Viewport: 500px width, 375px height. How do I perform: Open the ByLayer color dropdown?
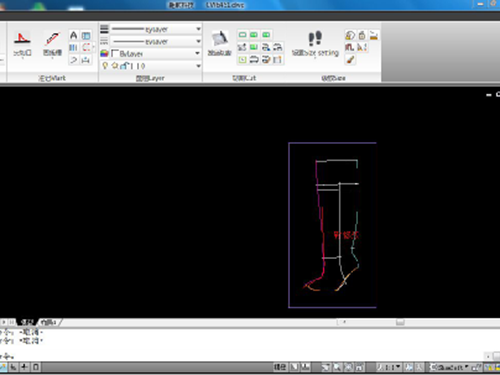(156, 53)
